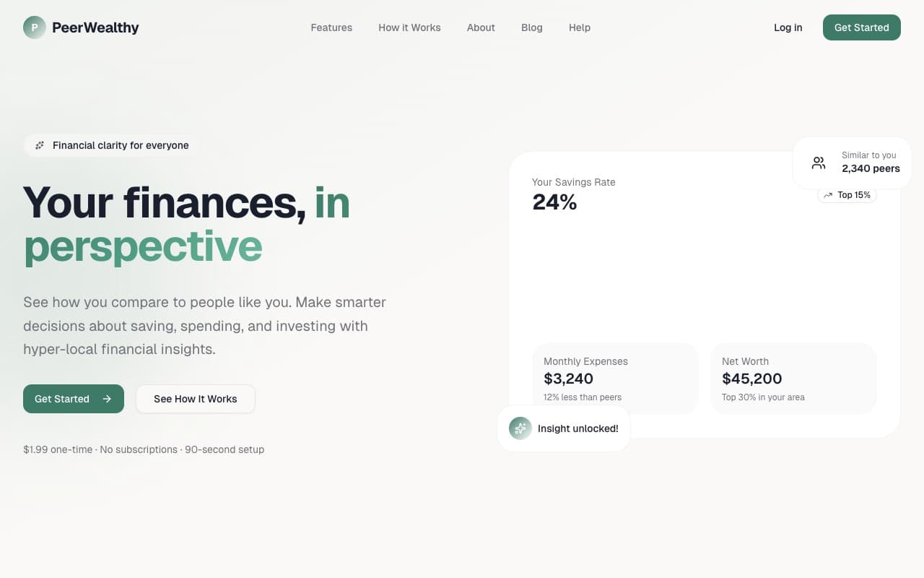Open the Help section
This screenshot has width=924, height=578.
point(580,27)
